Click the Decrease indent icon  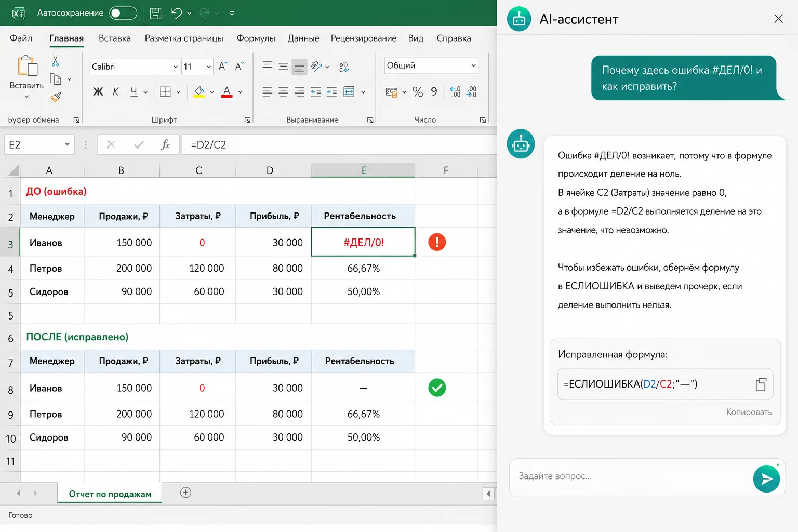click(x=316, y=92)
